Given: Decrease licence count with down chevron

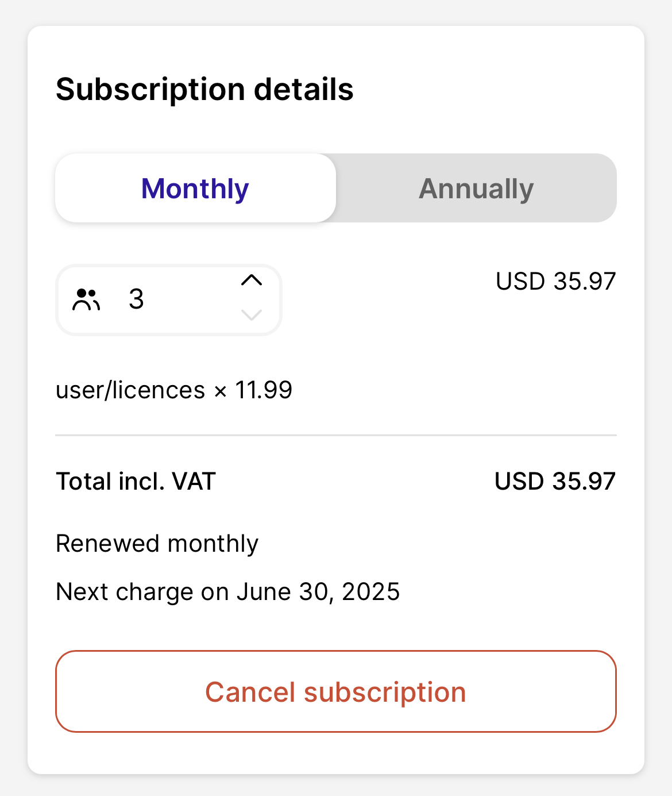Looking at the screenshot, I should pos(252,315).
